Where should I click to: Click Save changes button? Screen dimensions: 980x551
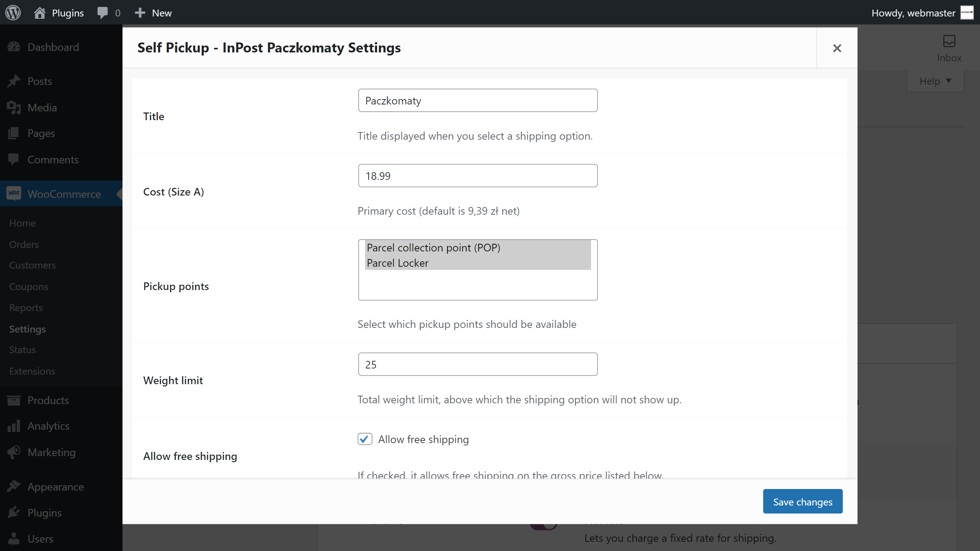tap(803, 501)
